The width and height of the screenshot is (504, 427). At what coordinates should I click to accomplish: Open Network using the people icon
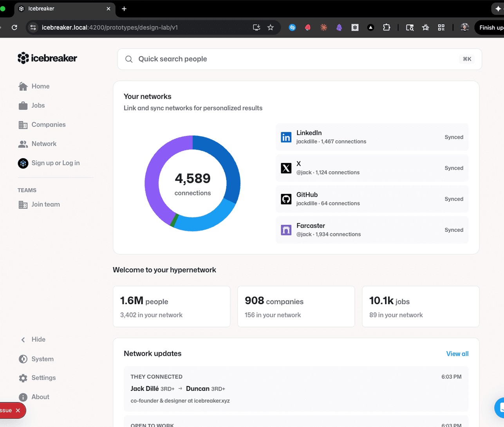click(x=23, y=143)
